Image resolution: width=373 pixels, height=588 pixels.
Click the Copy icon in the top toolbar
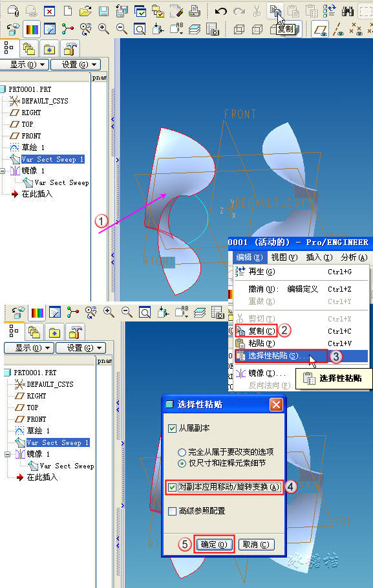(275, 10)
